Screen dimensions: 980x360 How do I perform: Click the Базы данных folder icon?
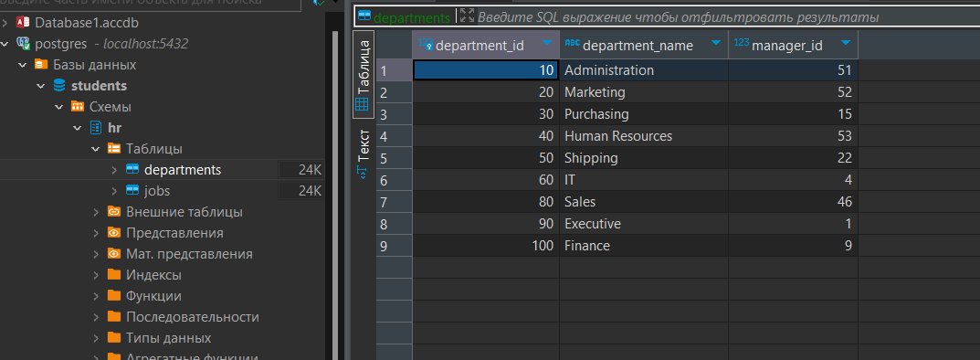tap(41, 64)
